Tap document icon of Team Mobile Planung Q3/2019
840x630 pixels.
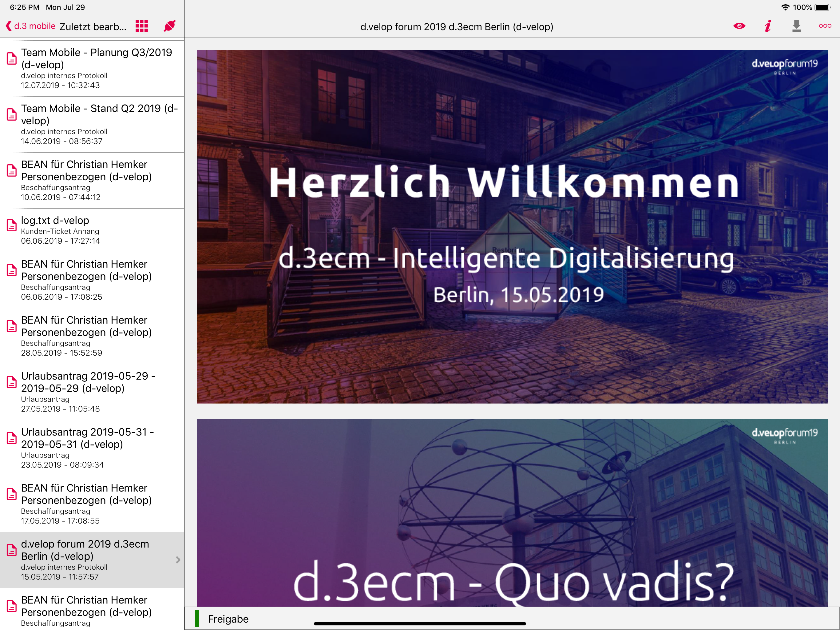[12, 58]
